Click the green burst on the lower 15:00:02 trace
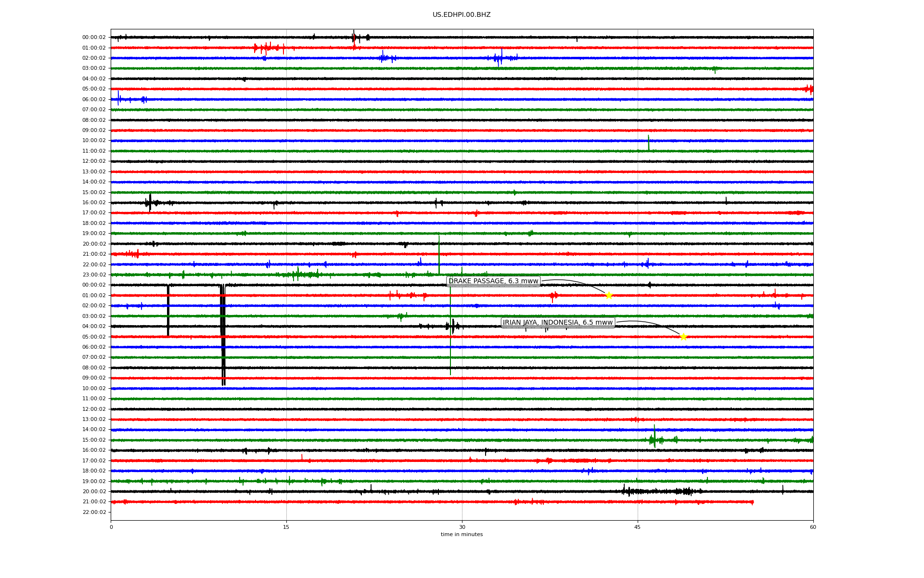The image size is (924, 578). coord(654,439)
